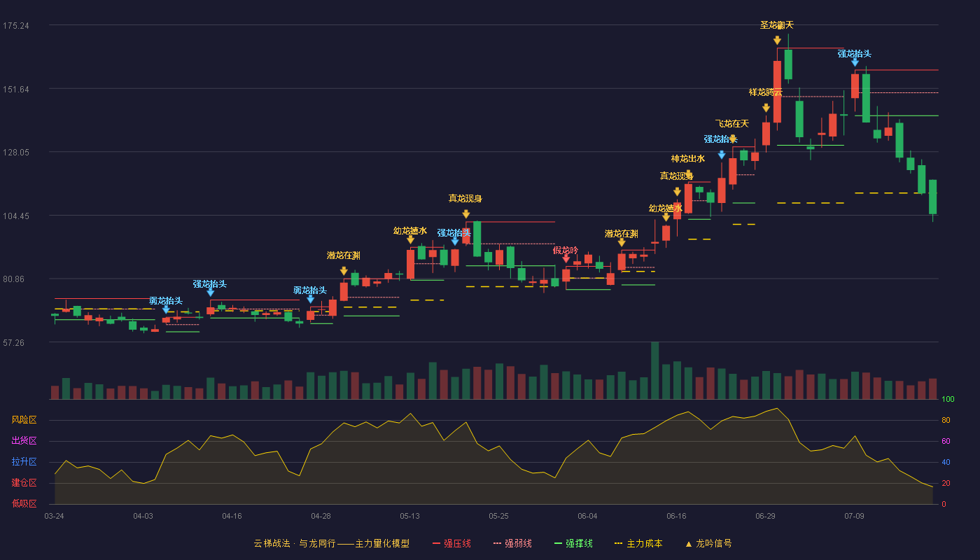Click the 祥龙腾云 signal arrow
The image size is (980, 560).
[766, 108]
